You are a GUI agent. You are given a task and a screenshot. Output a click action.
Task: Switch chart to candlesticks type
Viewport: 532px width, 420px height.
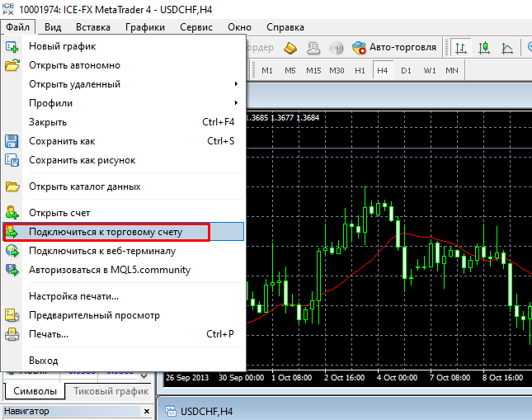[484, 48]
